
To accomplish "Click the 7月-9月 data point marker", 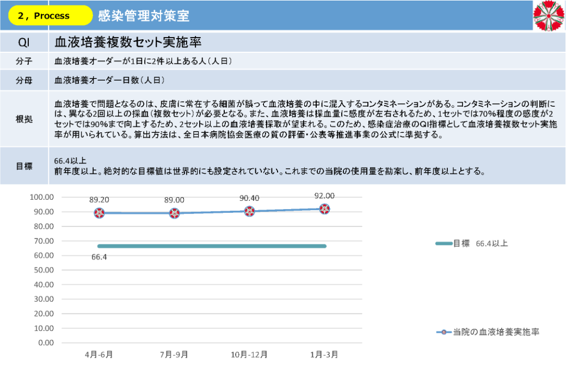I will (x=174, y=213).
